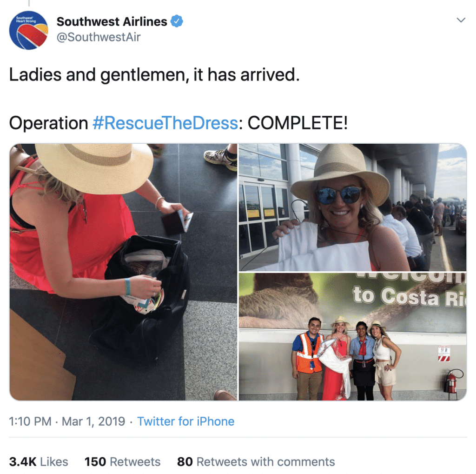Visit the @SouthwestAir handle
476x474 pixels.
[98, 37]
